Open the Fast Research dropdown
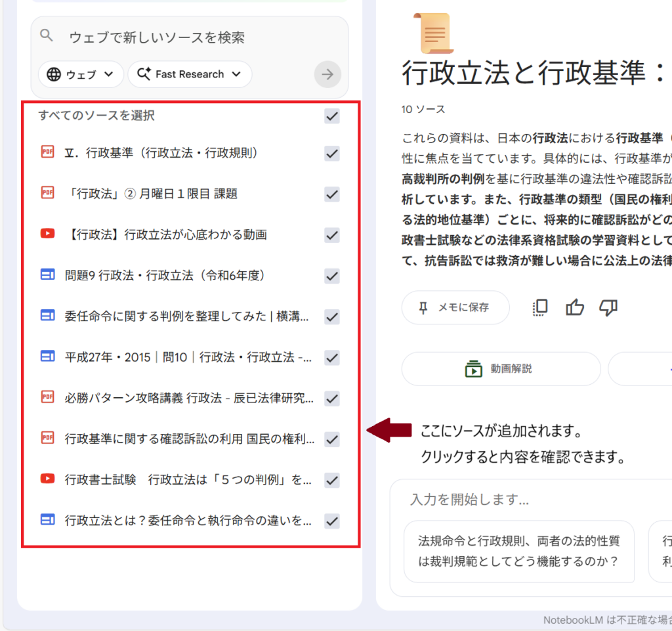This screenshot has height=631, width=672. [189, 74]
